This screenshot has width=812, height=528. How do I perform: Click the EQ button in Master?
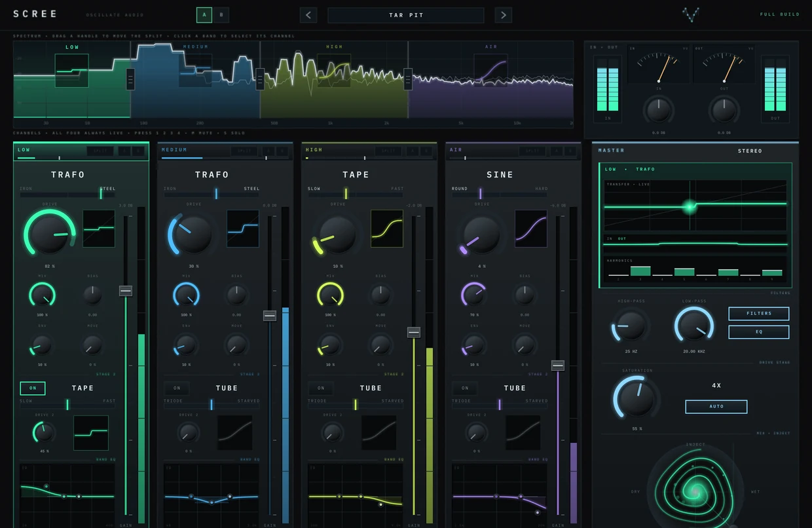[759, 332]
